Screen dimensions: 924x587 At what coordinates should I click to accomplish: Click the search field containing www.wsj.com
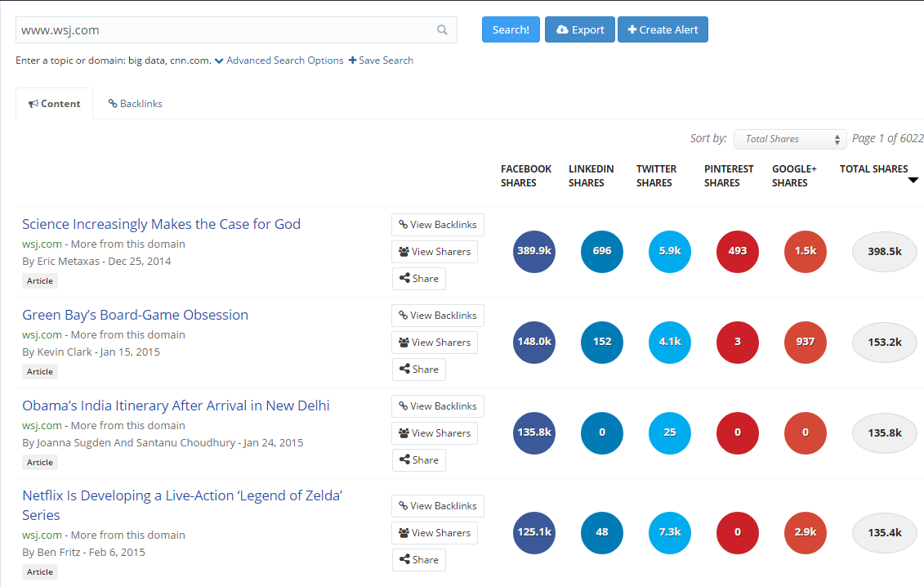(x=236, y=29)
